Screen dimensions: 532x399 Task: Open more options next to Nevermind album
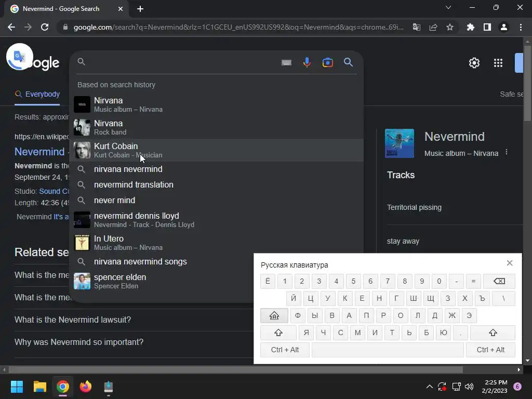506,152
